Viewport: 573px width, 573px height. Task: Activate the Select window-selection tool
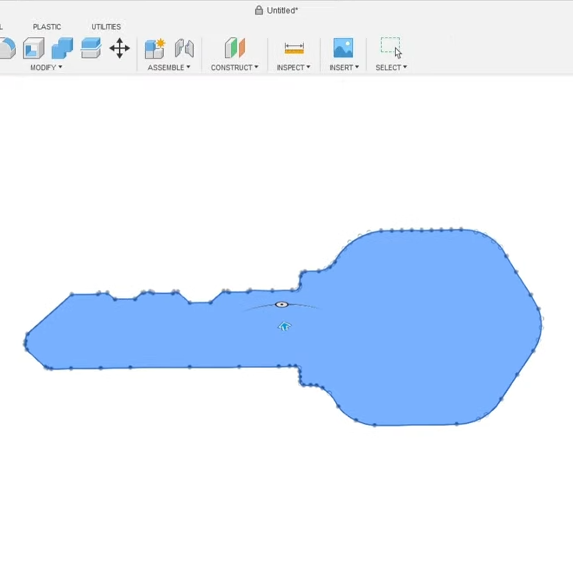[x=391, y=48]
